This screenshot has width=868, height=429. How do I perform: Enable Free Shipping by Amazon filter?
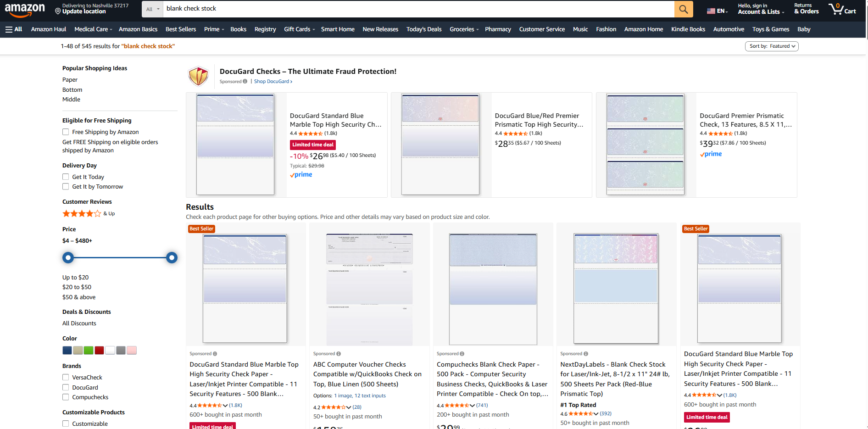[66, 132]
